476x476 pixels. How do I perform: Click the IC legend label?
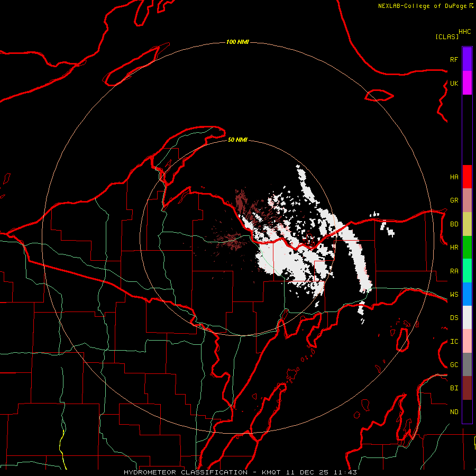pos(454,342)
